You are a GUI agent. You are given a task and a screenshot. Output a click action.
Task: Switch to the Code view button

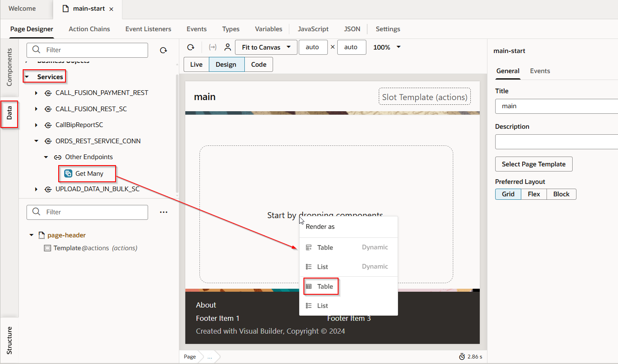click(258, 65)
